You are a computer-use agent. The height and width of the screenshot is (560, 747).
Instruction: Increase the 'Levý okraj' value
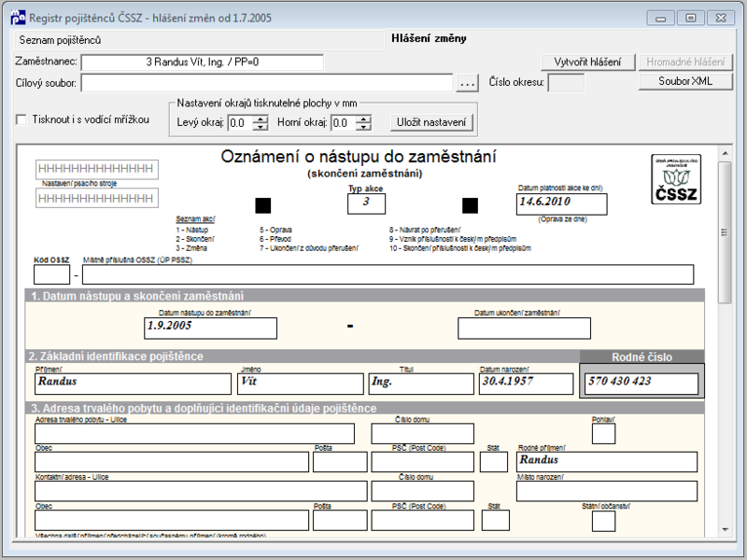click(x=261, y=119)
